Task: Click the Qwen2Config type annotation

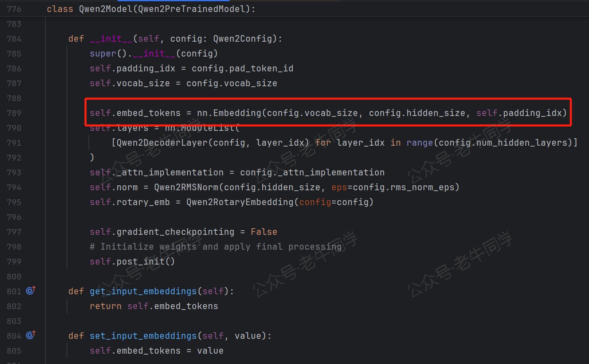Action: (242, 39)
